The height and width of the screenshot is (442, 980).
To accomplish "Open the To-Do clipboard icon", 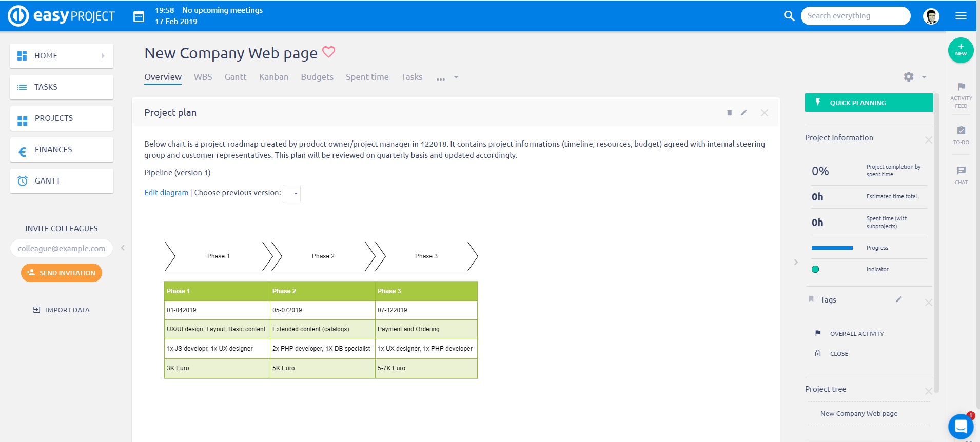I will coord(961,131).
